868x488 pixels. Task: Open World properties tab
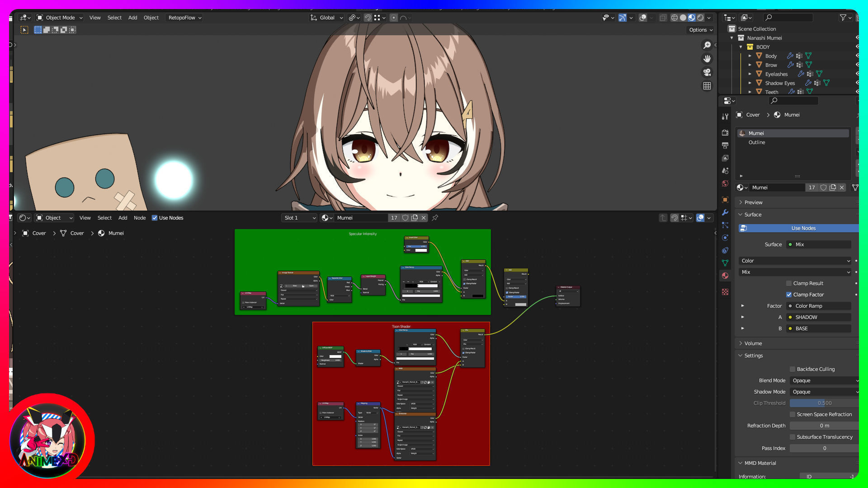[725, 183]
